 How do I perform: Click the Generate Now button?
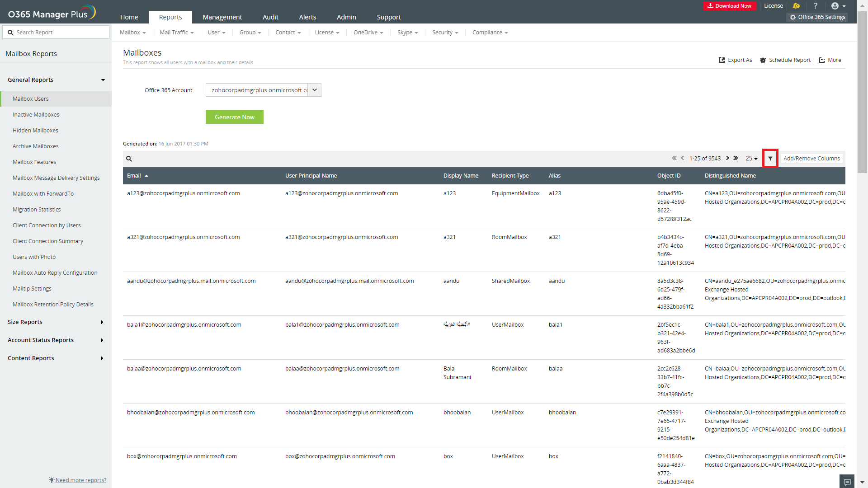click(234, 117)
